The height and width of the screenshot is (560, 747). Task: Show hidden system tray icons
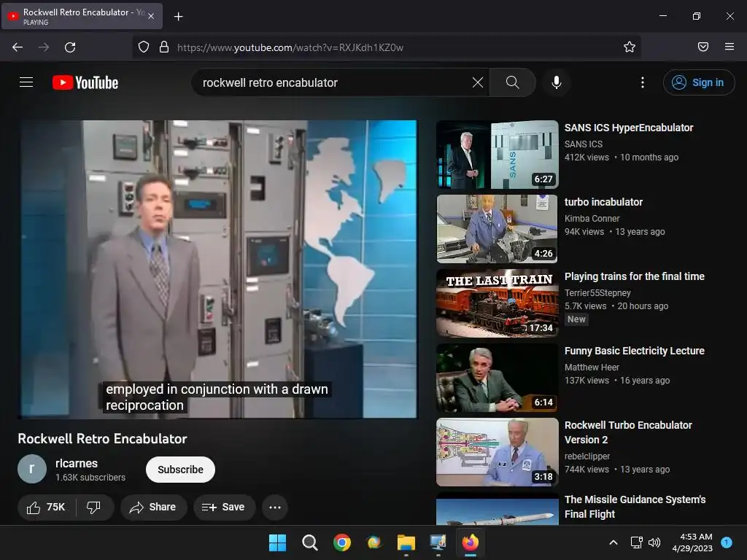point(614,542)
